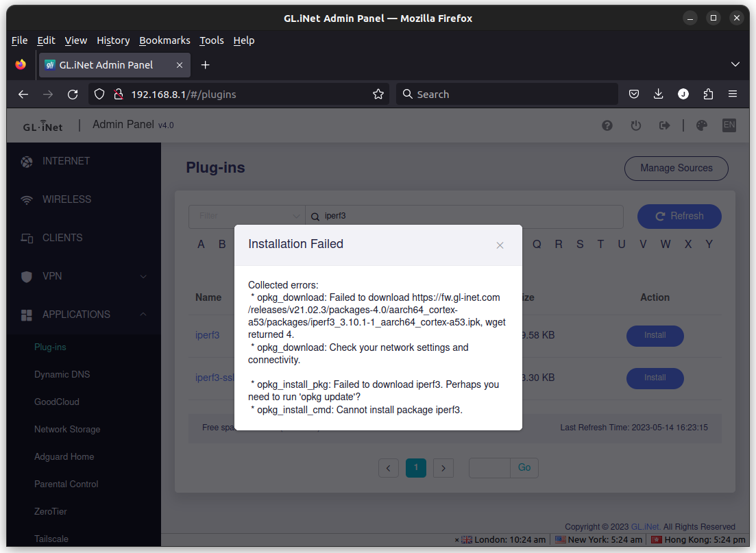
Task: Click the page number input box
Action: [489, 468]
